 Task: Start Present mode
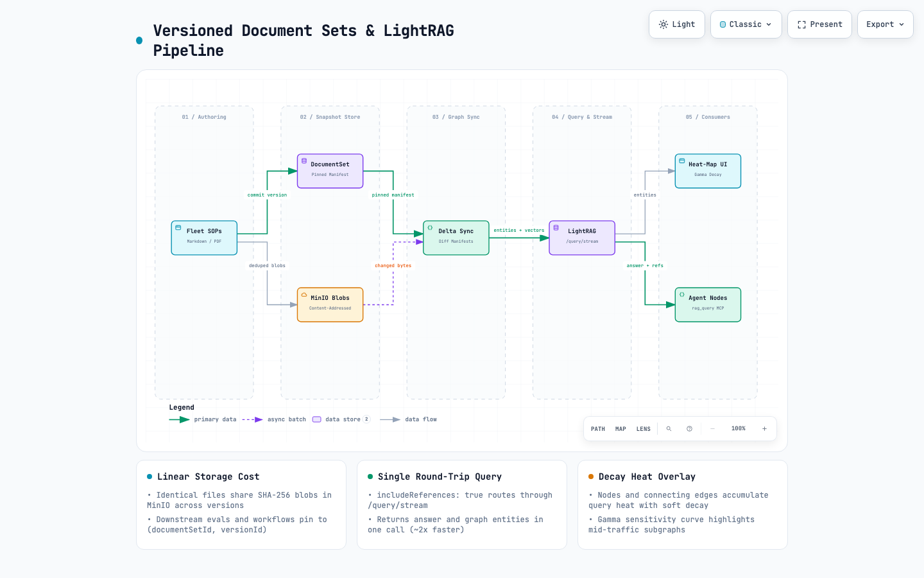coord(819,24)
